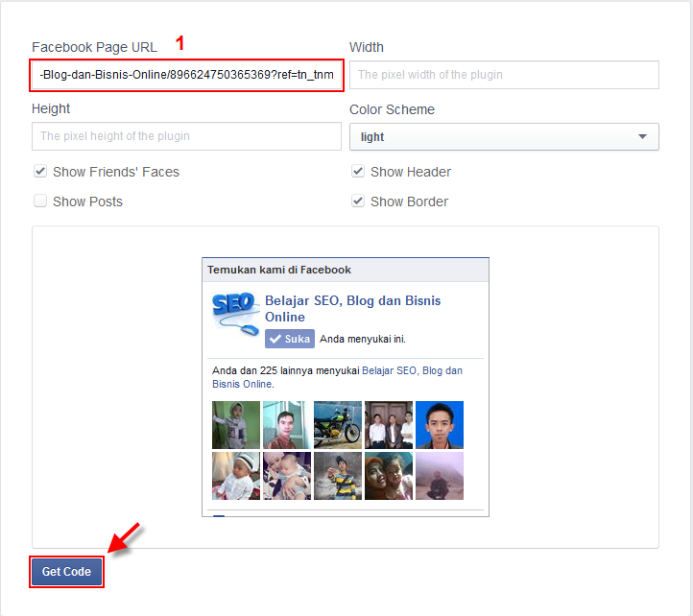693x616 pixels.
Task: Click the Belajar SEO link in the likes sentence
Action: click(337, 377)
